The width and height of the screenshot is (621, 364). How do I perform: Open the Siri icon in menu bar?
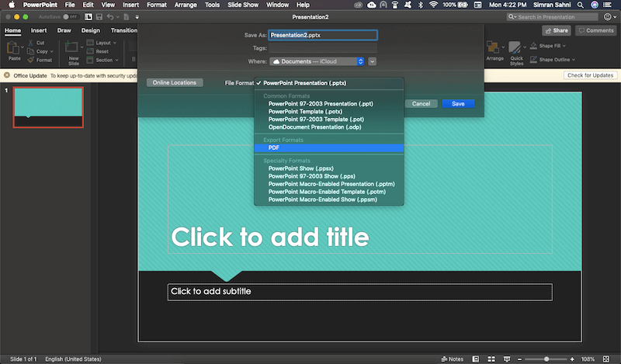tap(595, 5)
